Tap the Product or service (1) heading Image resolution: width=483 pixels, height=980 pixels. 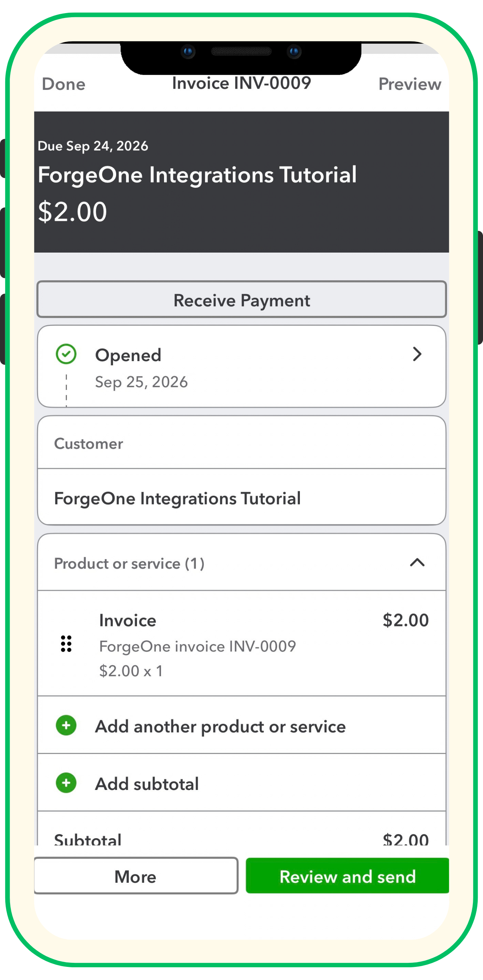(x=129, y=564)
